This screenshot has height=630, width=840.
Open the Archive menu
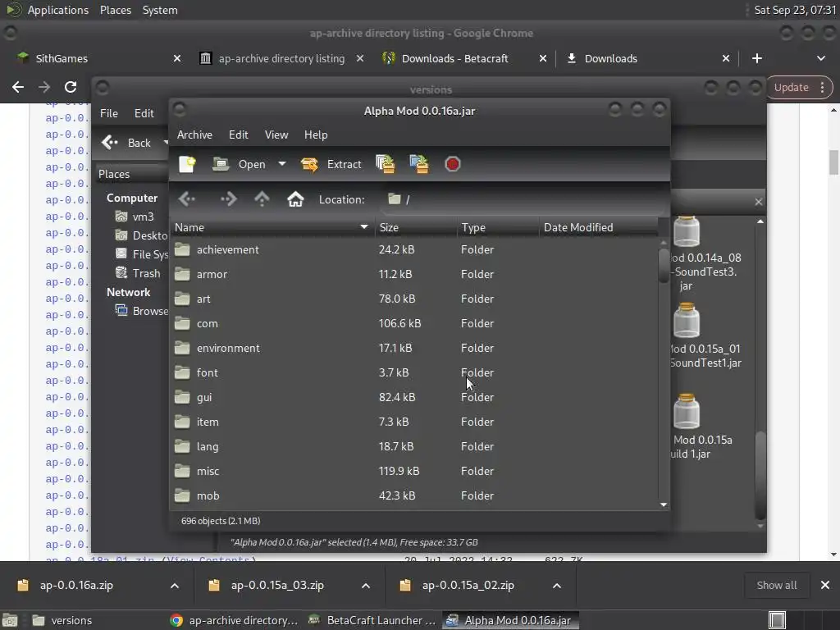(194, 135)
